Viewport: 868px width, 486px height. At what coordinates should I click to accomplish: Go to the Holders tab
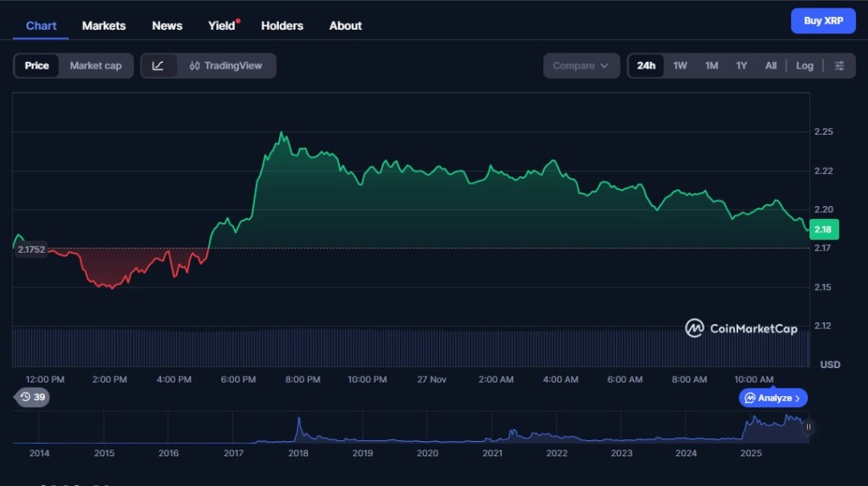(282, 25)
